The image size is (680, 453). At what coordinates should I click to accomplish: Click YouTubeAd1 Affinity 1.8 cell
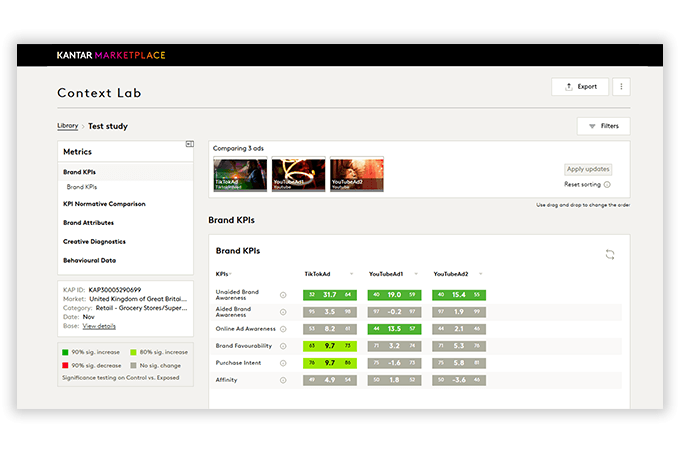coord(394,380)
